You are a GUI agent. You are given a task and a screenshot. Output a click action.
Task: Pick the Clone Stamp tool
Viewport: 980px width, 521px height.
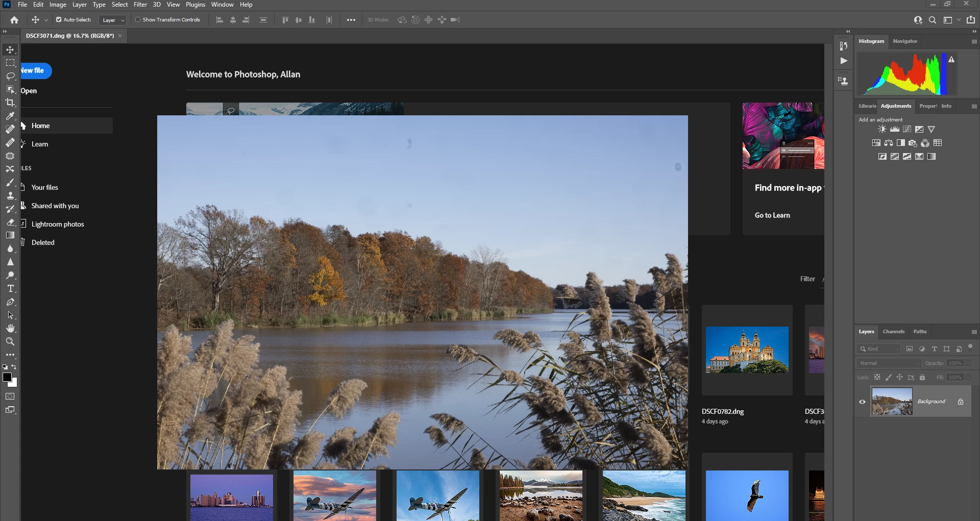coord(10,195)
